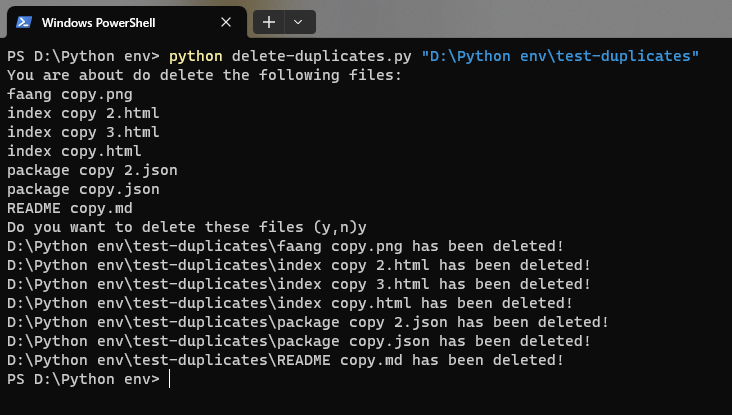Click the "README copy.md has been deleted!" line
Viewport: 732px width, 415px height.
284,360
